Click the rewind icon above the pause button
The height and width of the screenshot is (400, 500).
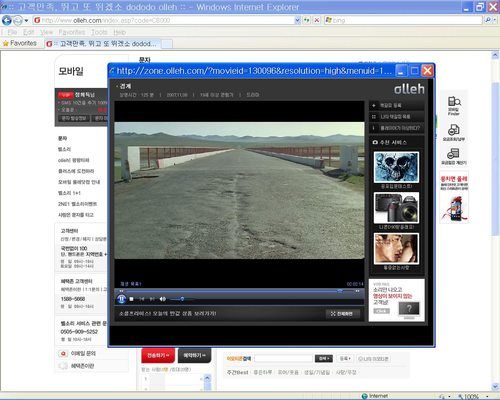pos(121,291)
